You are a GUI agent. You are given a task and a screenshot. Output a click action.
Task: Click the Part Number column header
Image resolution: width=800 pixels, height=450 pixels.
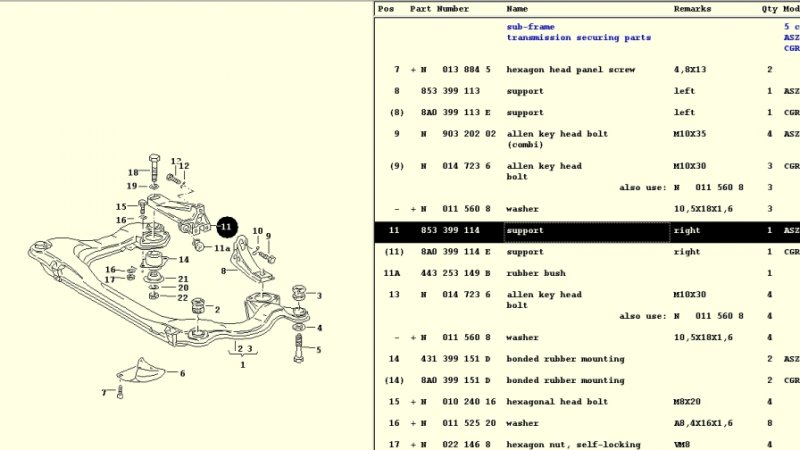[x=439, y=9]
